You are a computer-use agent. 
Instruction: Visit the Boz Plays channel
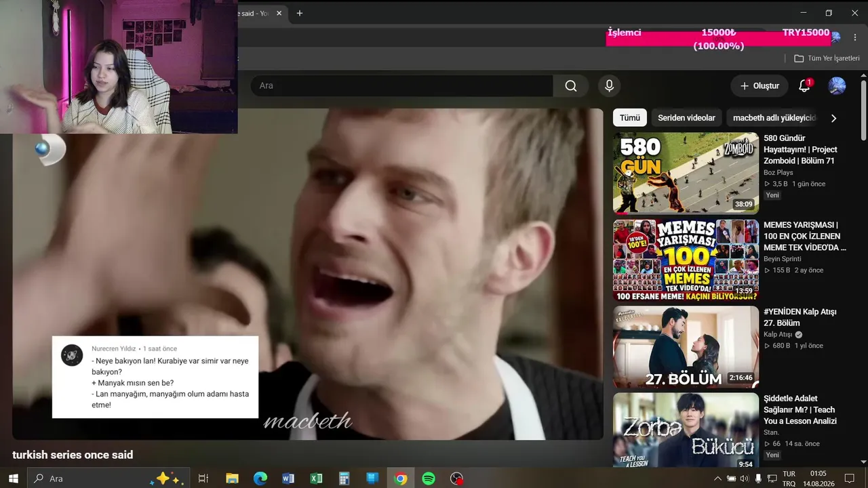(778, 173)
